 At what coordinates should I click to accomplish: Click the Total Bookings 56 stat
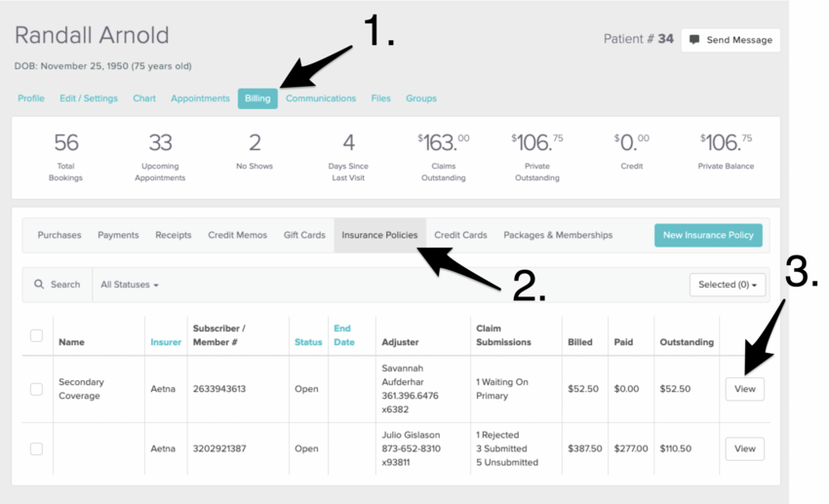65,157
